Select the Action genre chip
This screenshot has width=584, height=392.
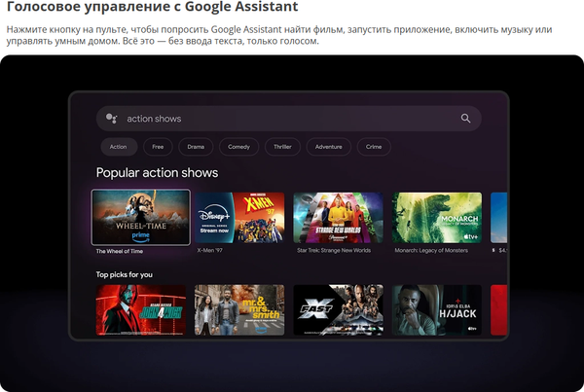tap(118, 147)
